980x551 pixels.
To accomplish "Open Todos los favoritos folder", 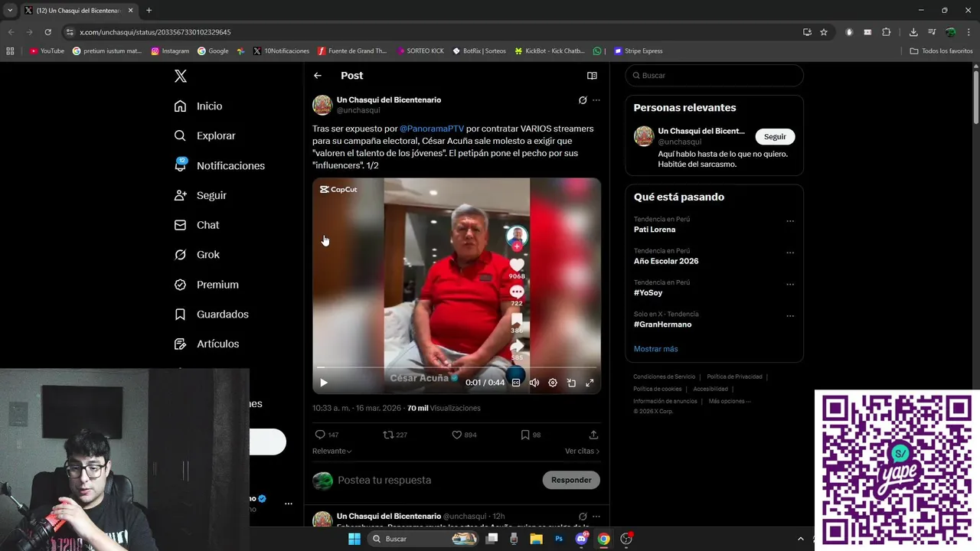I will coord(941,51).
